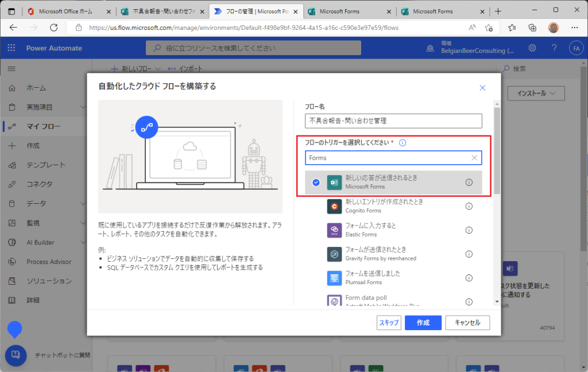The image size is (588, 372).
Task: Click the trigger list scrollbar
Action: coord(497,151)
